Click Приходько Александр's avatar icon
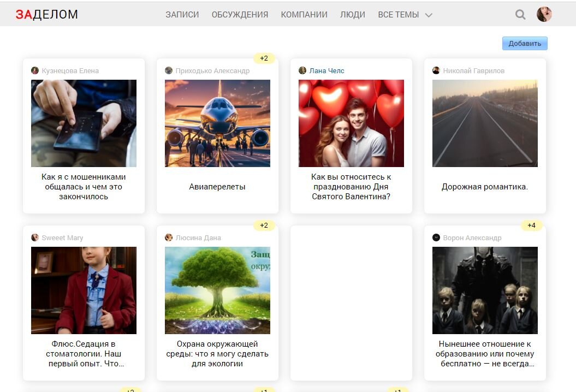 pyautogui.click(x=168, y=70)
